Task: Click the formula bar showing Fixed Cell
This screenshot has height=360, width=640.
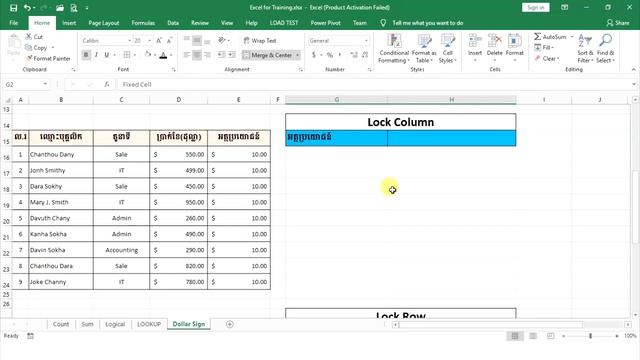Action: [373, 84]
